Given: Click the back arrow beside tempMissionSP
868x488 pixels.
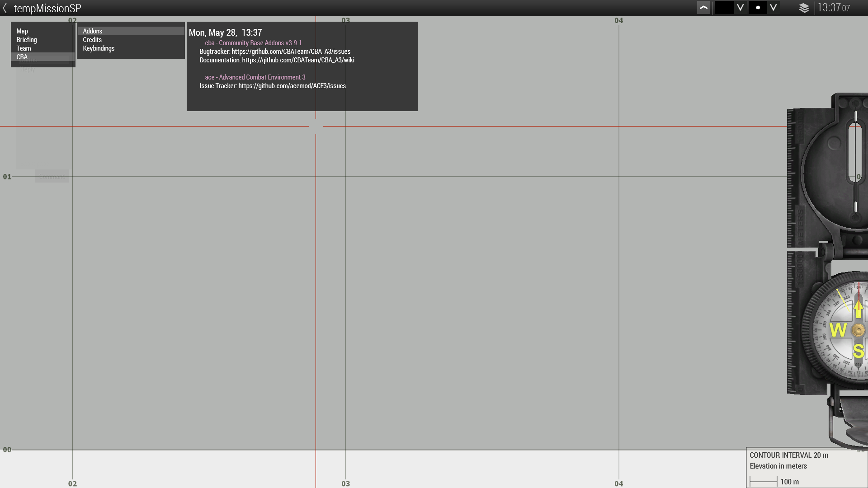Looking at the screenshot, I should (5, 8).
